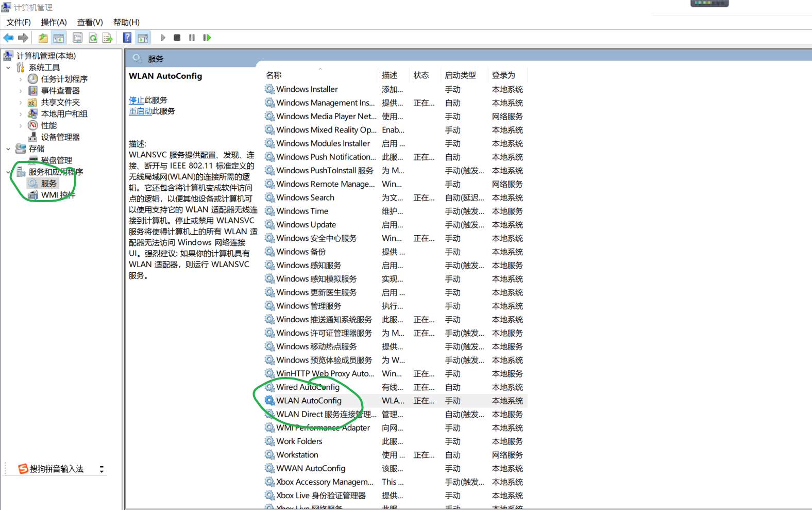Expand the 事件查看器 node arrow

click(21, 91)
